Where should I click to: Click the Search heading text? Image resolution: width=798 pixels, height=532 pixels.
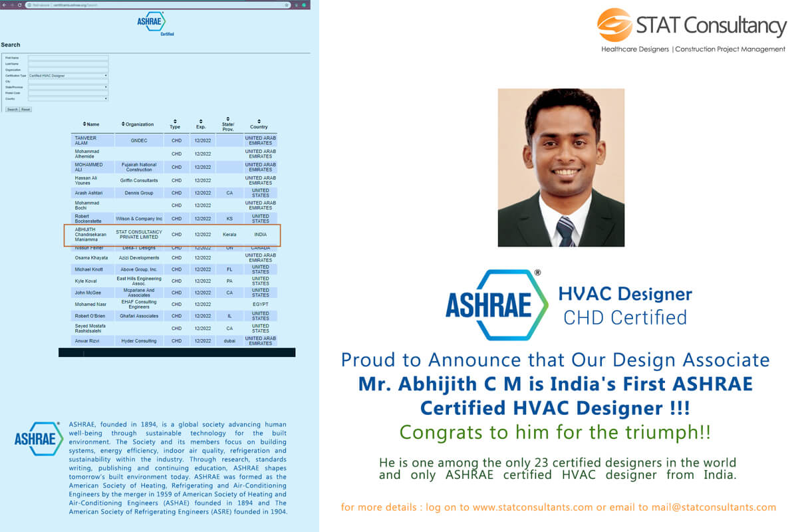11,45
